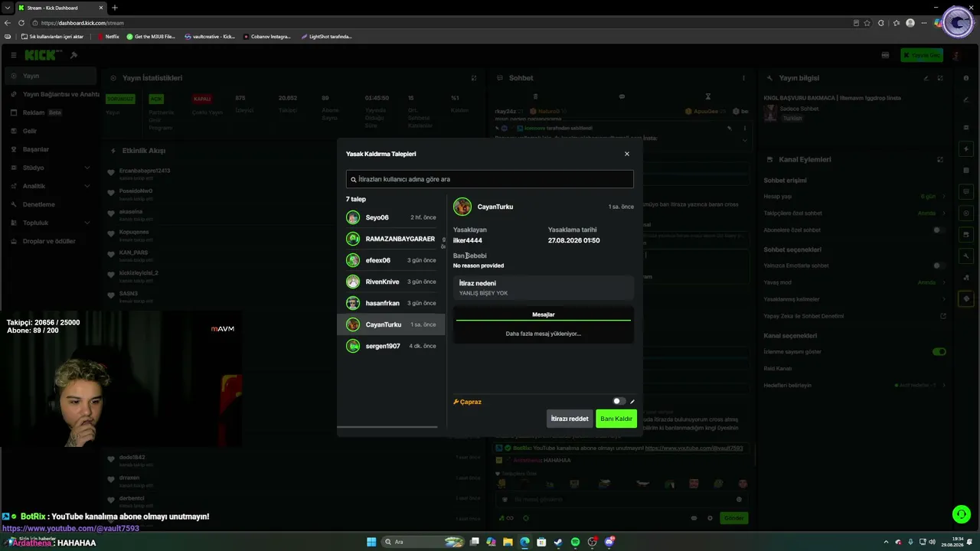Open the Kick sidebar hamburger menu
The height and width of the screenshot is (551, 980).
tap(13, 55)
